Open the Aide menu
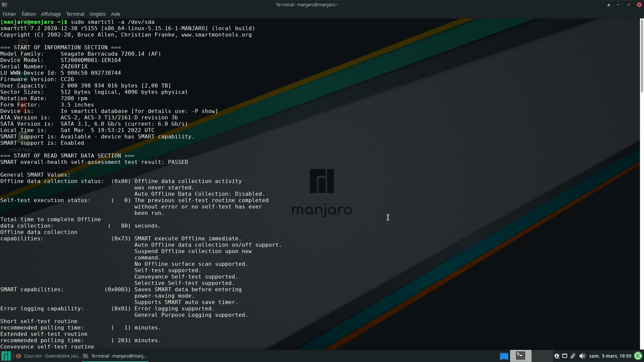 pos(115,14)
